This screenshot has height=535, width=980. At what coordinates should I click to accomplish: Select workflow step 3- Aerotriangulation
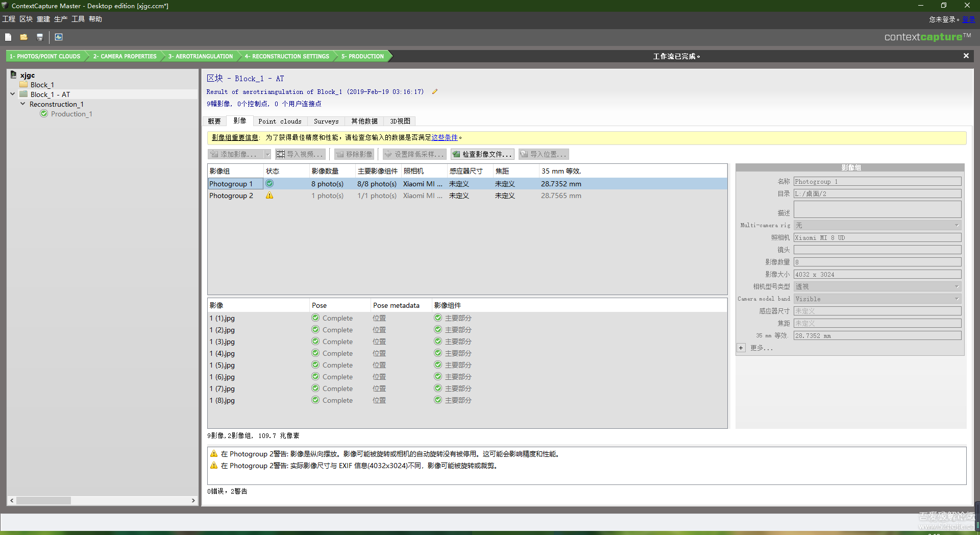pos(201,56)
